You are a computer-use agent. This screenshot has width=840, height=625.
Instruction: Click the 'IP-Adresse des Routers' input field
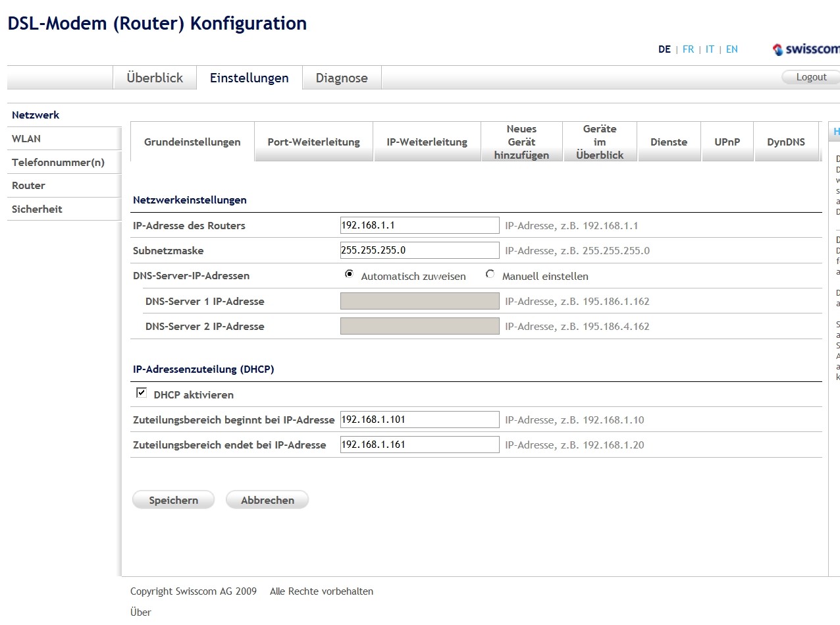[419, 225]
